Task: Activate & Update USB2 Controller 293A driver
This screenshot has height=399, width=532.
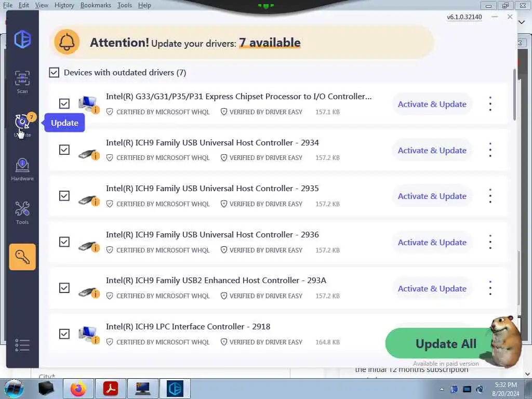Action: pyautogui.click(x=432, y=288)
